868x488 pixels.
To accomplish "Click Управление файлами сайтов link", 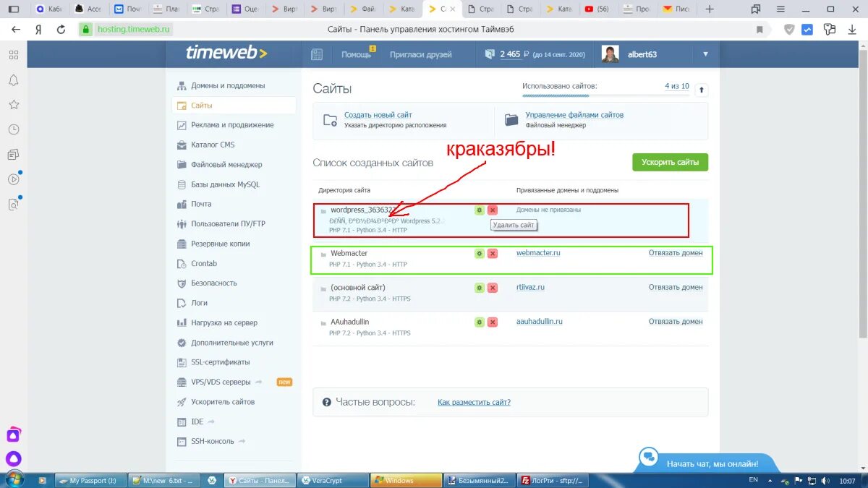I will click(x=574, y=115).
